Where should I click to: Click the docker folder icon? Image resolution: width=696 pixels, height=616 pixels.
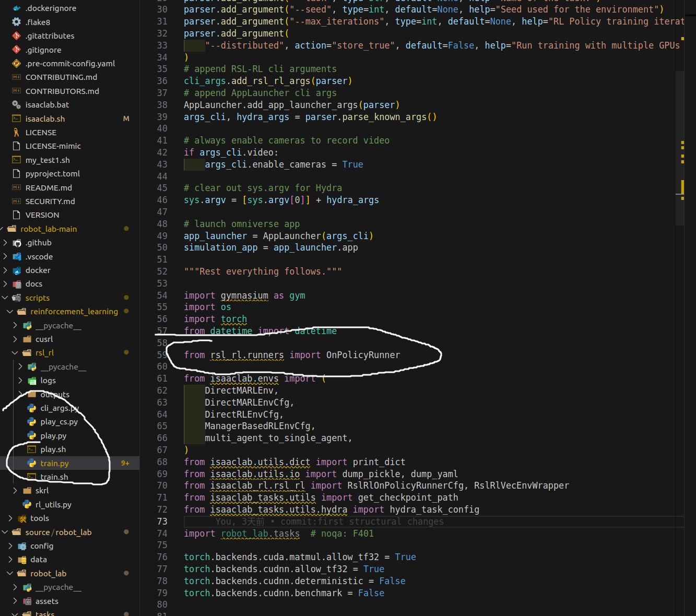pos(17,270)
